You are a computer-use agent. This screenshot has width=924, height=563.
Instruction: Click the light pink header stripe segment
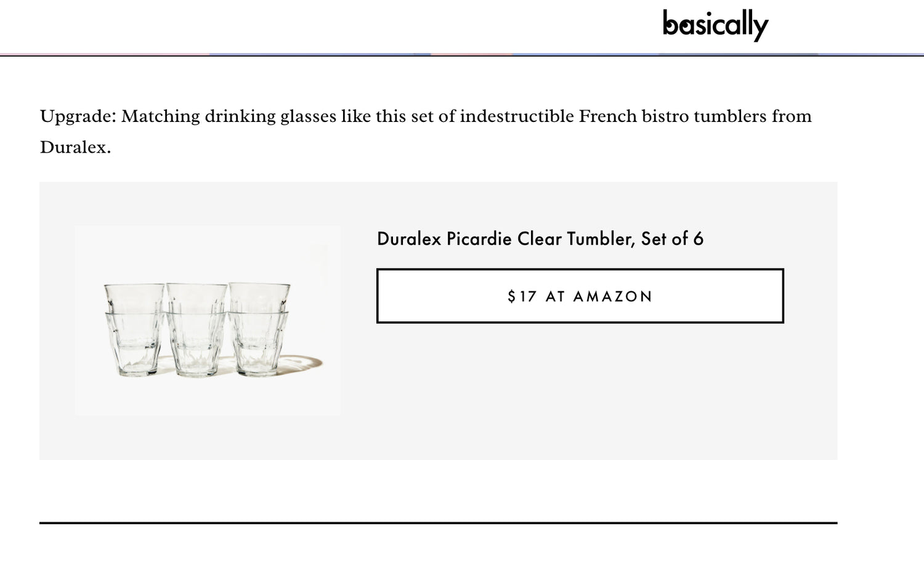coord(105,54)
